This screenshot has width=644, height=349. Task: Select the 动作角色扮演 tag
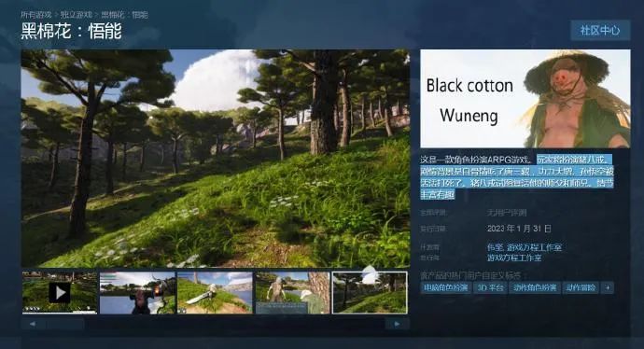[x=535, y=287]
